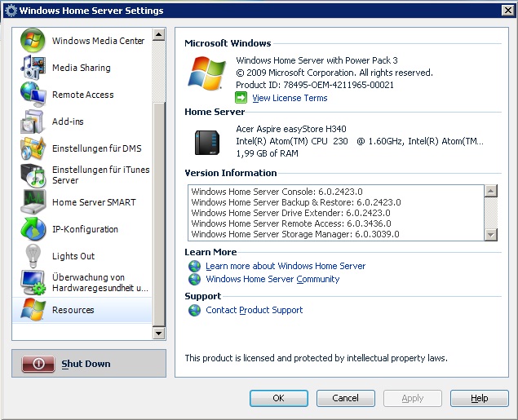Click version list scroll up arrow
Screen dimensions: 518x420
click(x=490, y=191)
